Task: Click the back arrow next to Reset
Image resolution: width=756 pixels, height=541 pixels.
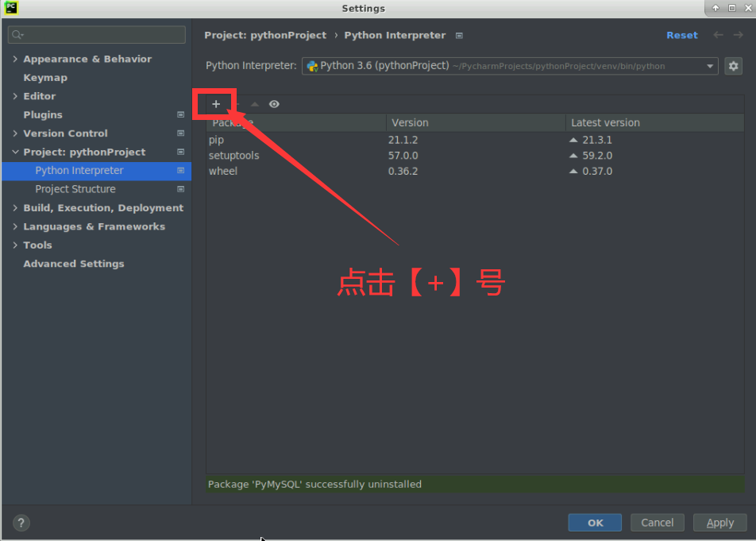Action: (717, 35)
